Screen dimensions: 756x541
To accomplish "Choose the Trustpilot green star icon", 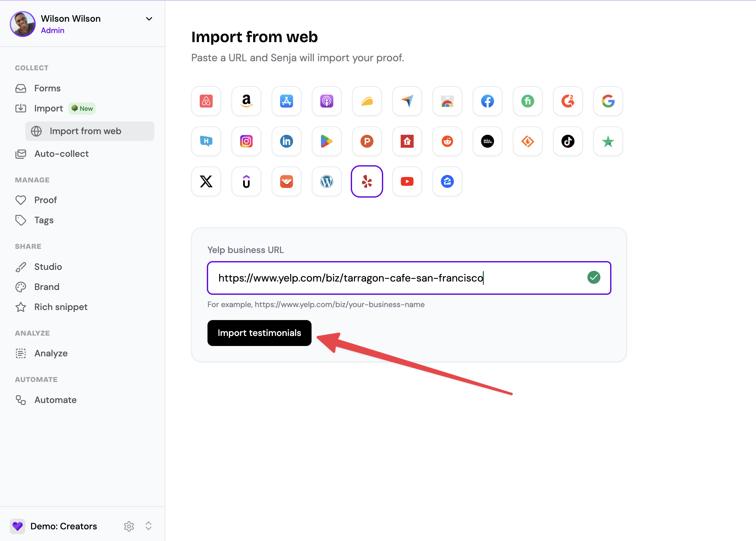I will point(608,141).
